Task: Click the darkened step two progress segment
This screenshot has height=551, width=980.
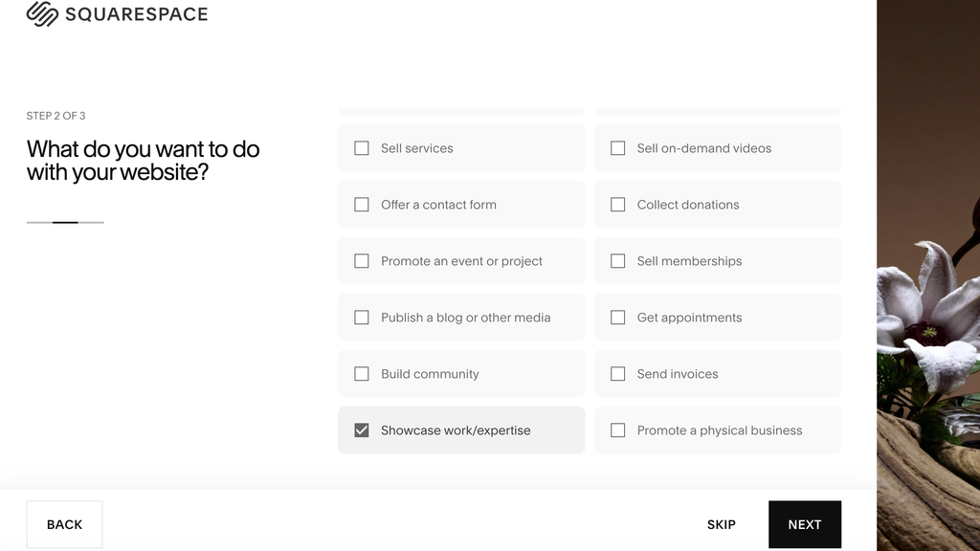Action: [64, 222]
